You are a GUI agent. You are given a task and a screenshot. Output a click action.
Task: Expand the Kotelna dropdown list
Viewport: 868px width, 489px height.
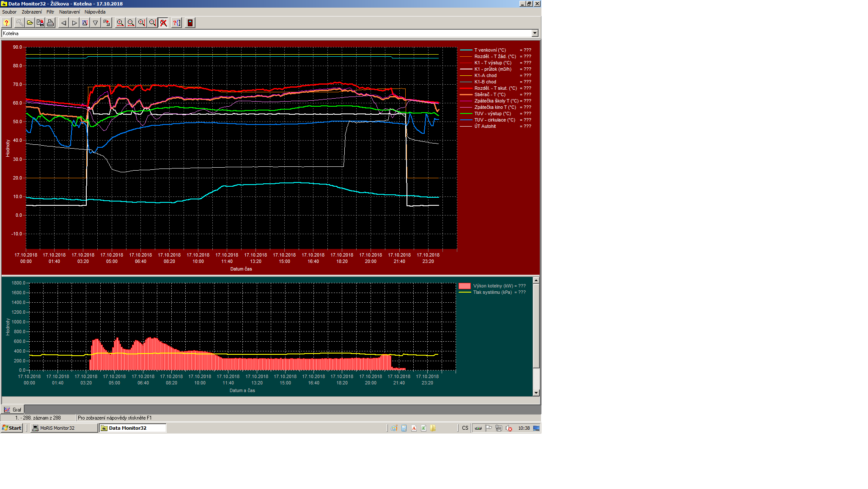click(x=535, y=33)
